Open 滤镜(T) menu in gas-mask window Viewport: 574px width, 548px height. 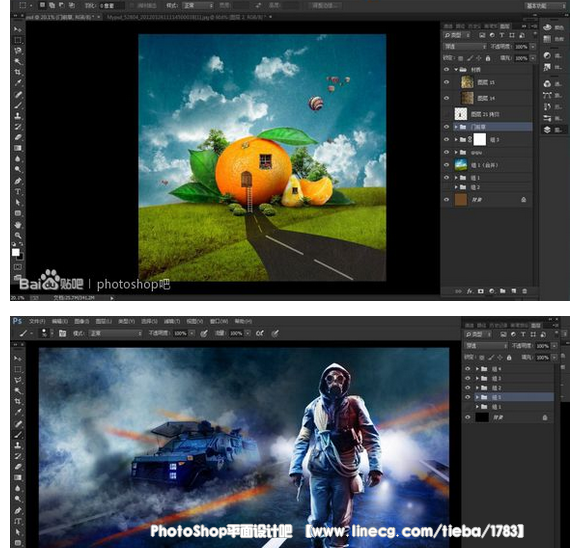[x=172, y=321]
